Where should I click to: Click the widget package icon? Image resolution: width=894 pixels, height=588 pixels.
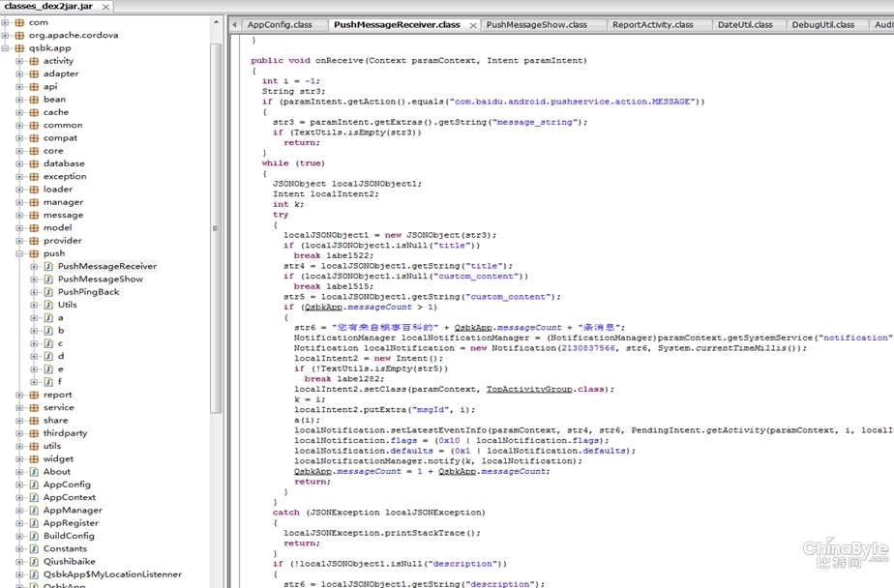pyautogui.click(x=34, y=458)
